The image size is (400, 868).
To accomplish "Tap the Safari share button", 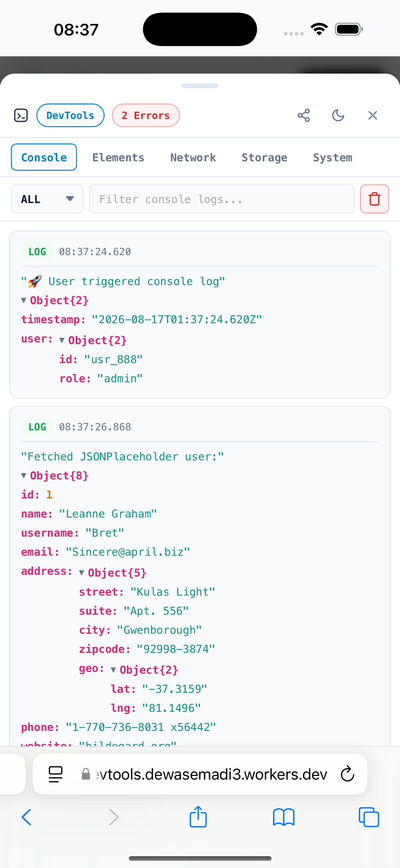I will [x=198, y=817].
